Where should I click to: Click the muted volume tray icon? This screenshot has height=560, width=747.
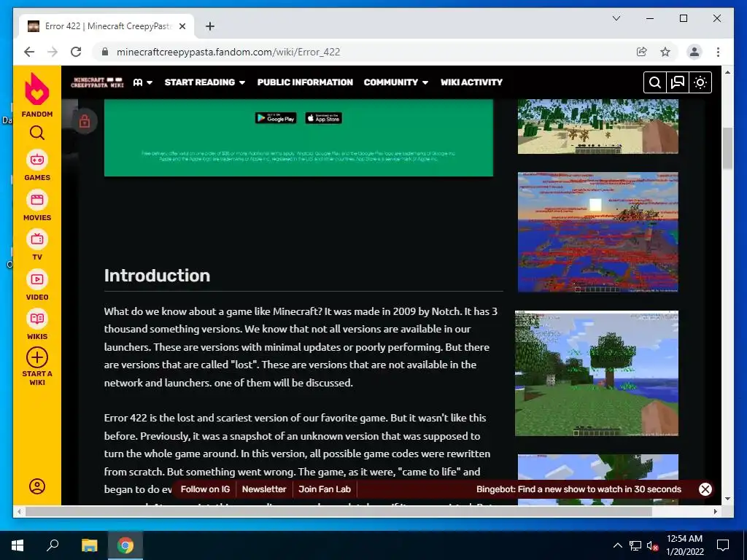[653, 545]
